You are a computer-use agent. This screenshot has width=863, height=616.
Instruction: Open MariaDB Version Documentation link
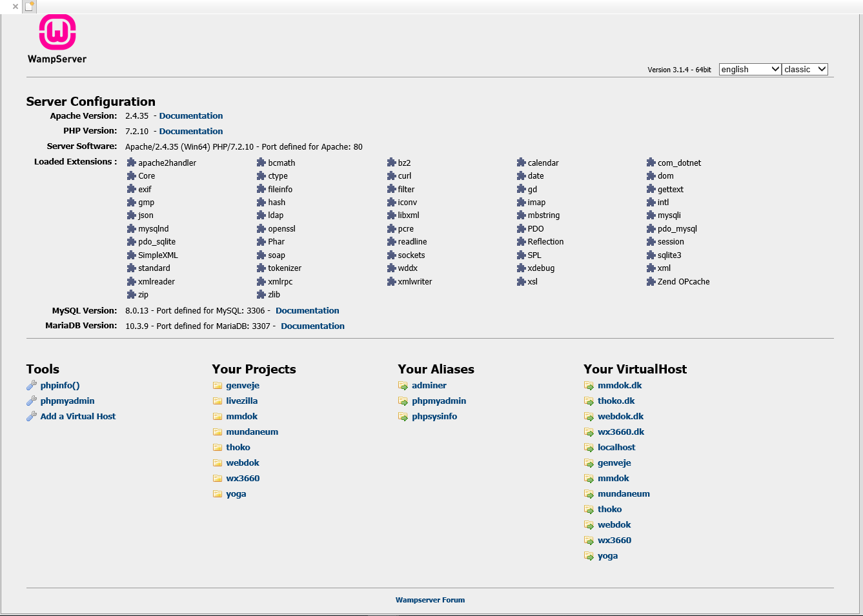(312, 326)
